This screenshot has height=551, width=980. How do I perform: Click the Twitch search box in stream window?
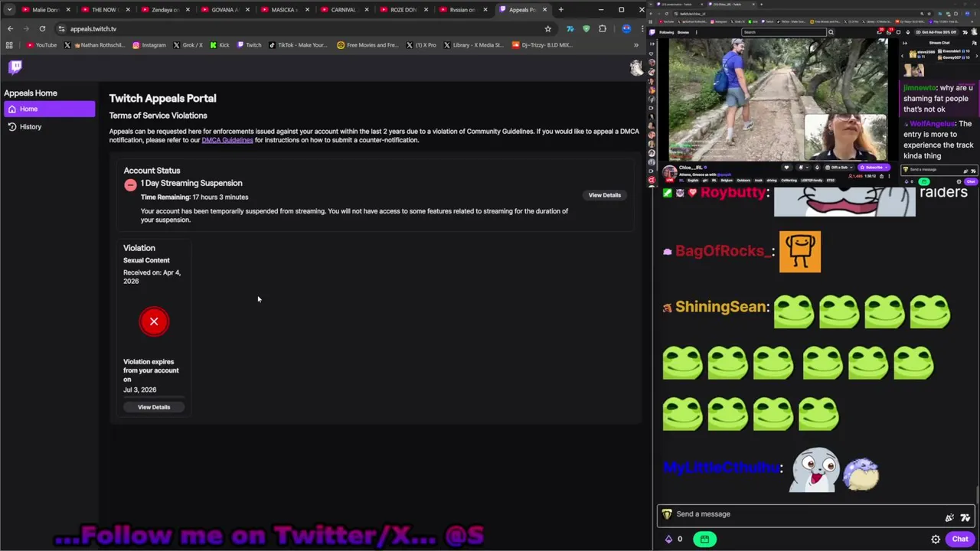tap(783, 32)
